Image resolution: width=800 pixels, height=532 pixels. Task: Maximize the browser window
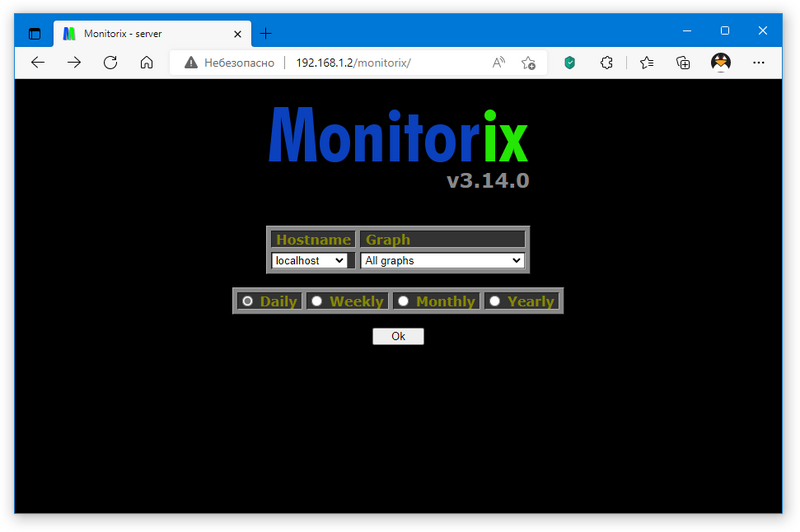725,31
